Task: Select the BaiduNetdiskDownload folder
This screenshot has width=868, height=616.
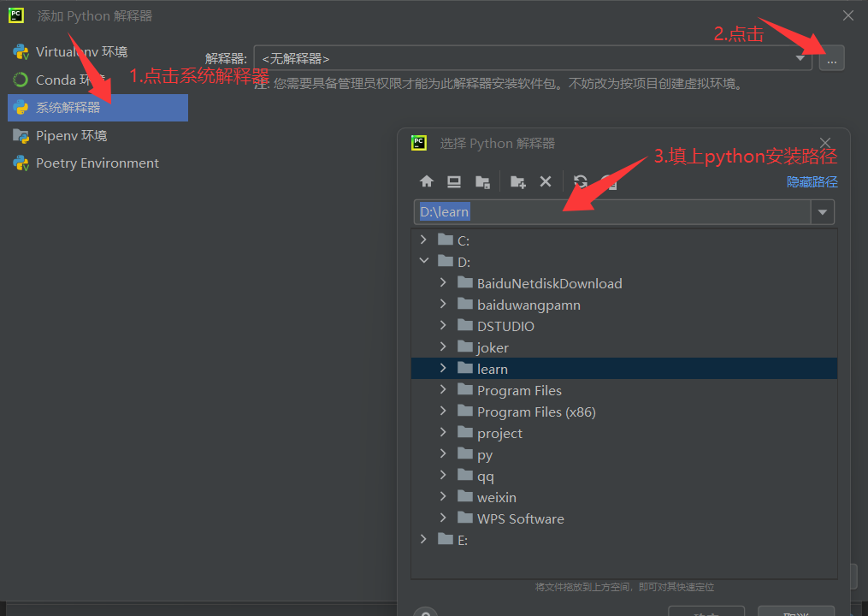Action: [624, 283]
